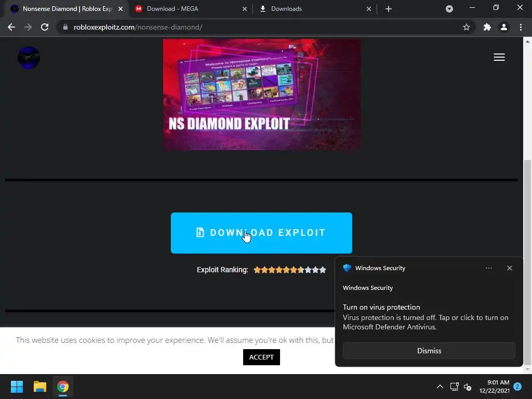Viewport: 532px width, 399px height.
Task: Click the Exploit Ranking star rating
Action: [290, 270]
